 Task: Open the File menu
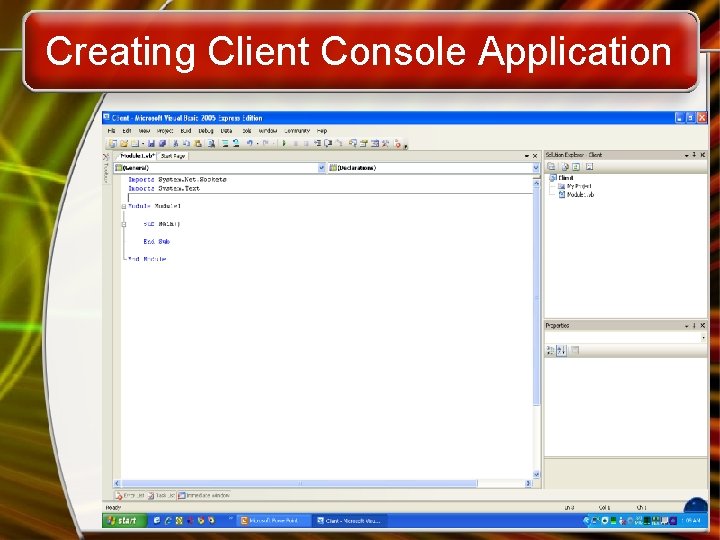(x=111, y=131)
